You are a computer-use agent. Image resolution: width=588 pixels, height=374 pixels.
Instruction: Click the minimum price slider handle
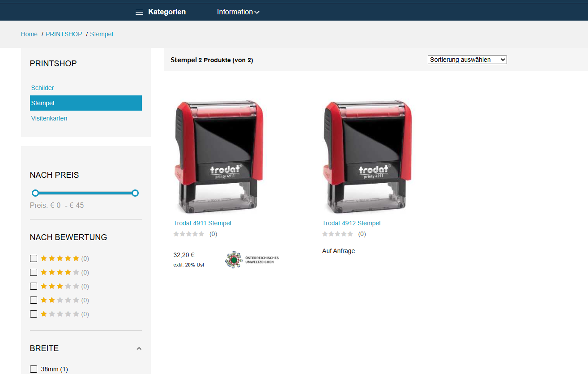pos(35,193)
